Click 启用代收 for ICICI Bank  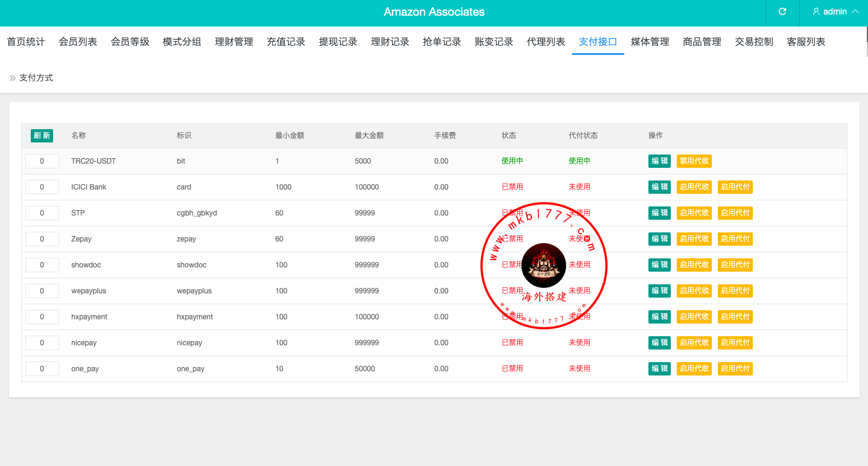point(694,187)
